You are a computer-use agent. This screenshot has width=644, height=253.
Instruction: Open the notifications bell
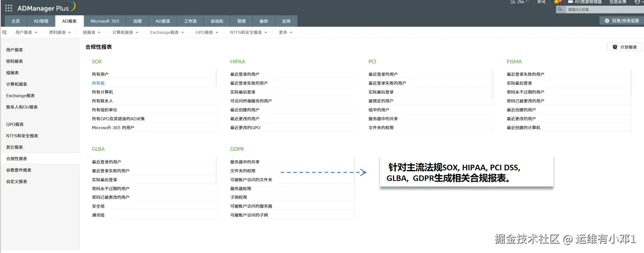(557, 2)
